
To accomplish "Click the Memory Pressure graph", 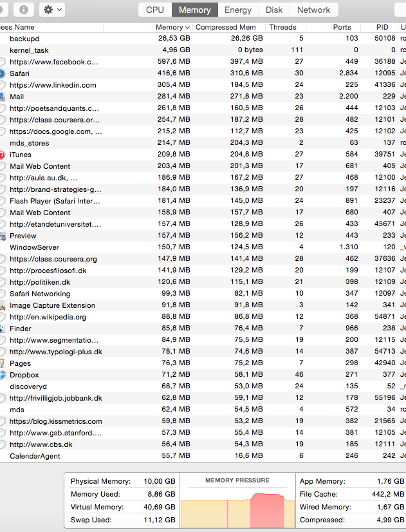I will tap(237, 509).
